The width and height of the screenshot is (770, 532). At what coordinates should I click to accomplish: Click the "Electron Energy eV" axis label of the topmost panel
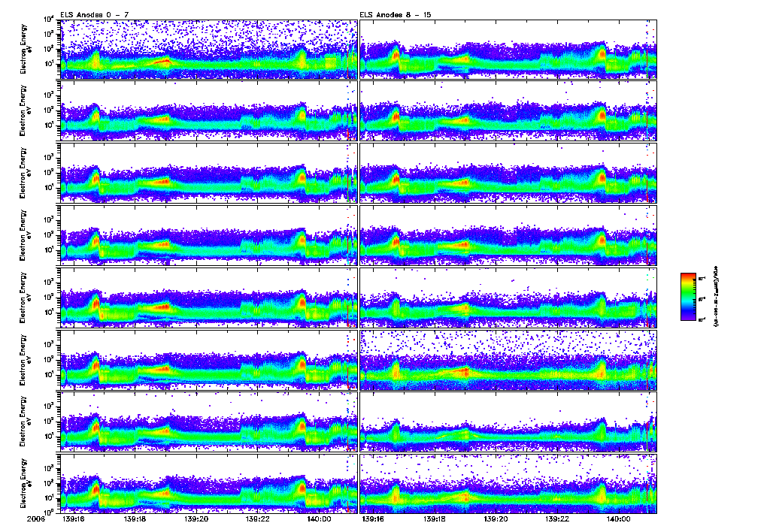point(26,49)
